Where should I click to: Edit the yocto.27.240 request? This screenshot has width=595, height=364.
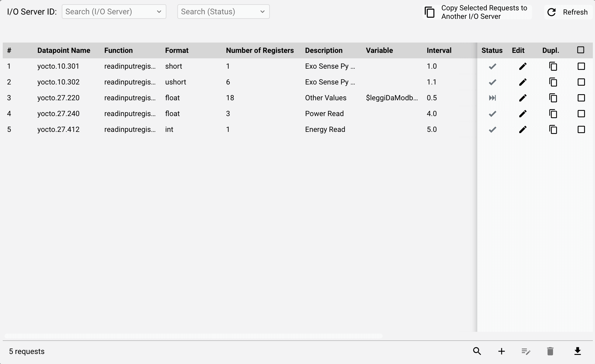[x=523, y=114]
